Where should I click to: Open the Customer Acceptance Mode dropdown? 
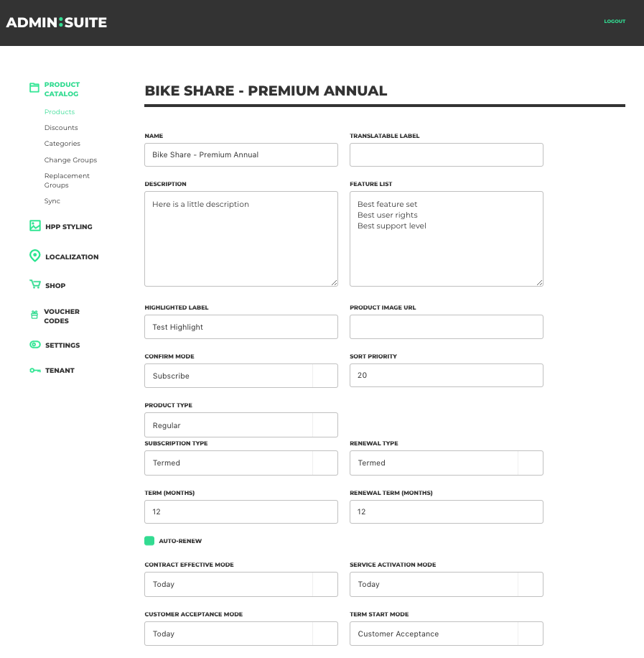(x=241, y=634)
